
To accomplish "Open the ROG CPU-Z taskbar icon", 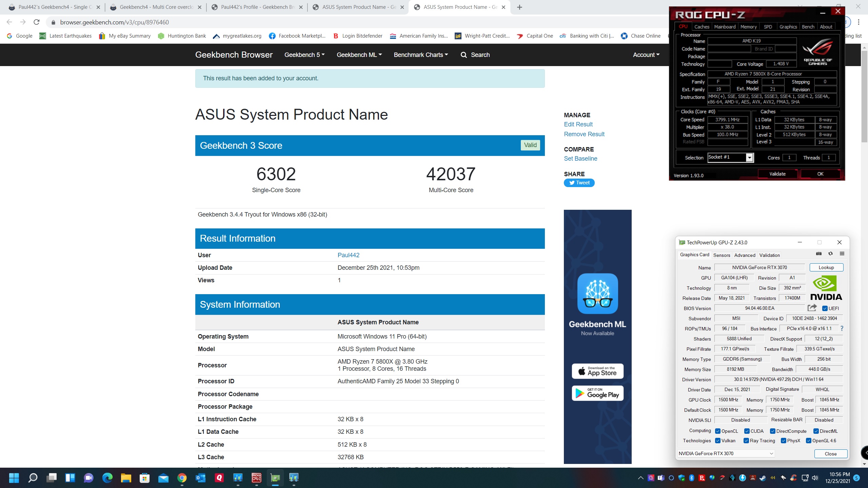I will [256, 478].
